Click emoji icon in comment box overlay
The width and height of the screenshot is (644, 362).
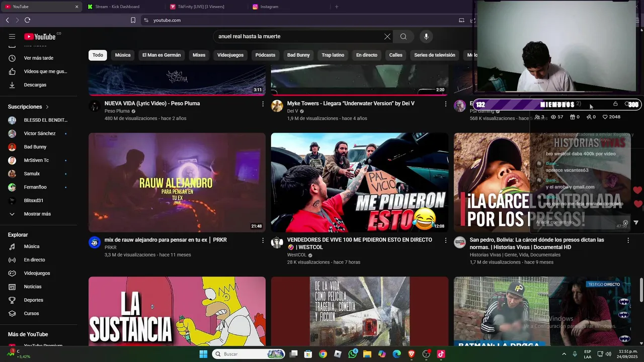(625, 222)
